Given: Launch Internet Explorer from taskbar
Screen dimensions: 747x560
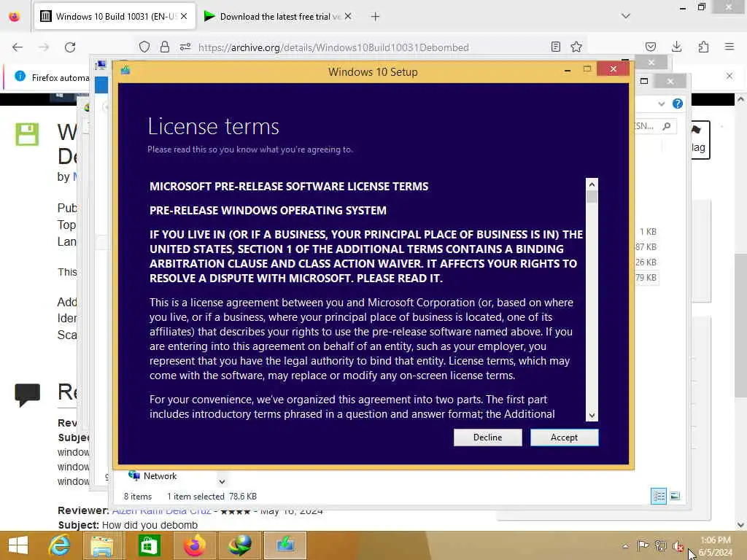Looking at the screenshot, I should [x=59, y=545].
